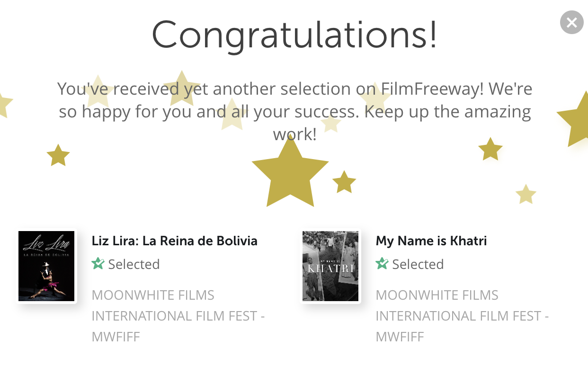Open the My Name is Khatri poster
Screen dimensions: 588x375
(330, 266)
